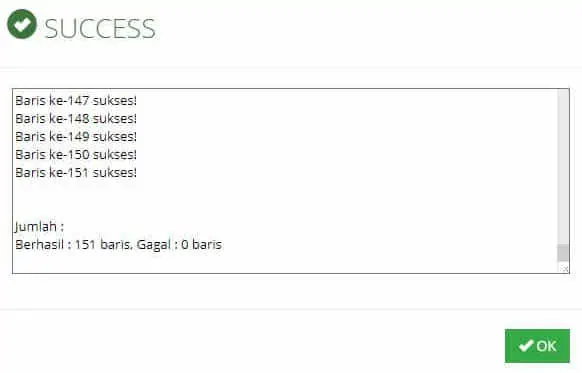Click the checkmark icon inside the OK button

[x=526, y=346]
